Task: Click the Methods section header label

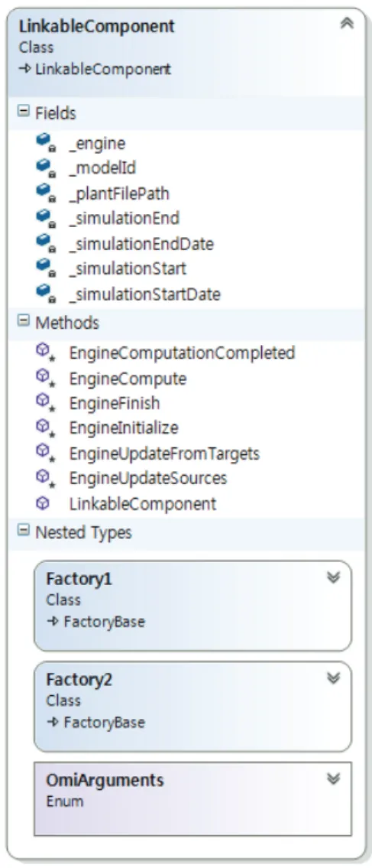Action: click(67, 322)
